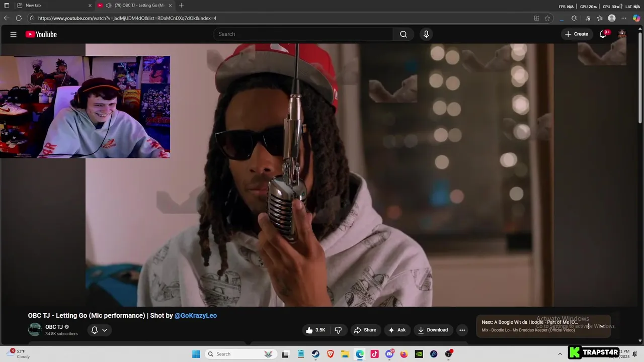
Task: Click the Download button
Action: (433, 330)
